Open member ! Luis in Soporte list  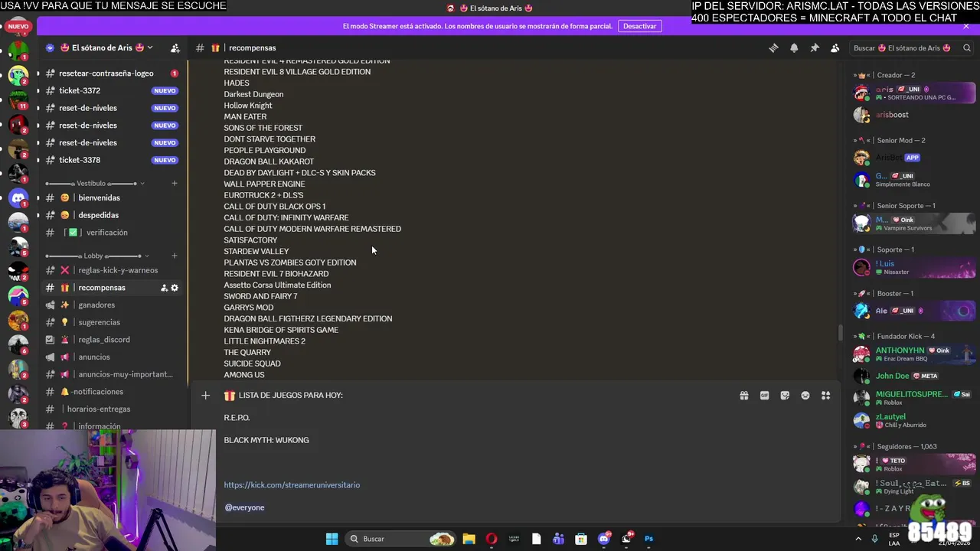914,267
